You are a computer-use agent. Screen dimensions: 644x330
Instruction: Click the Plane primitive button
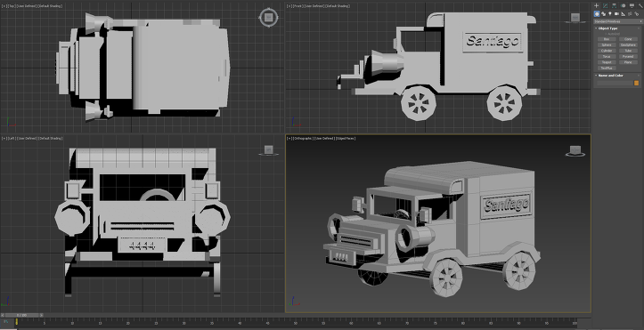point(628,62)
